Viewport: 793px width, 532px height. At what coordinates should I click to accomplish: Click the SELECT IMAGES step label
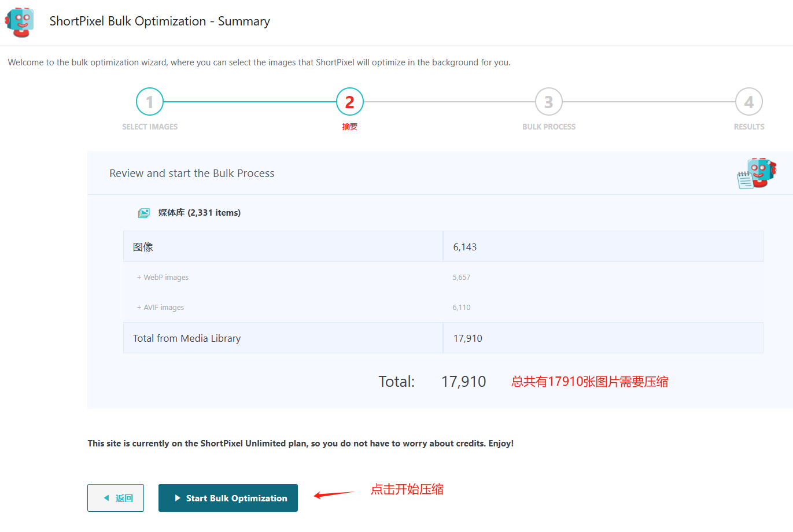150,127
